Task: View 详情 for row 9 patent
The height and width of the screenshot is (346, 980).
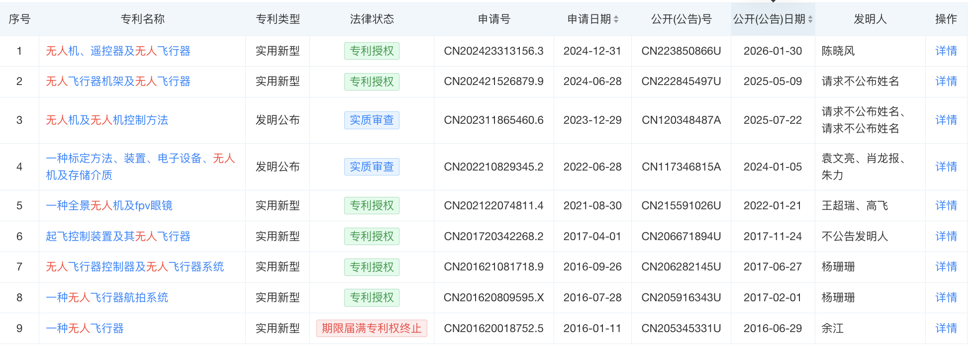Action: tap(946, 328)
